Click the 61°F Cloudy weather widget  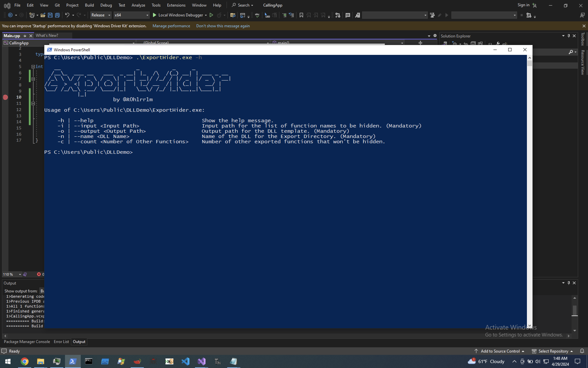(486, 361)
